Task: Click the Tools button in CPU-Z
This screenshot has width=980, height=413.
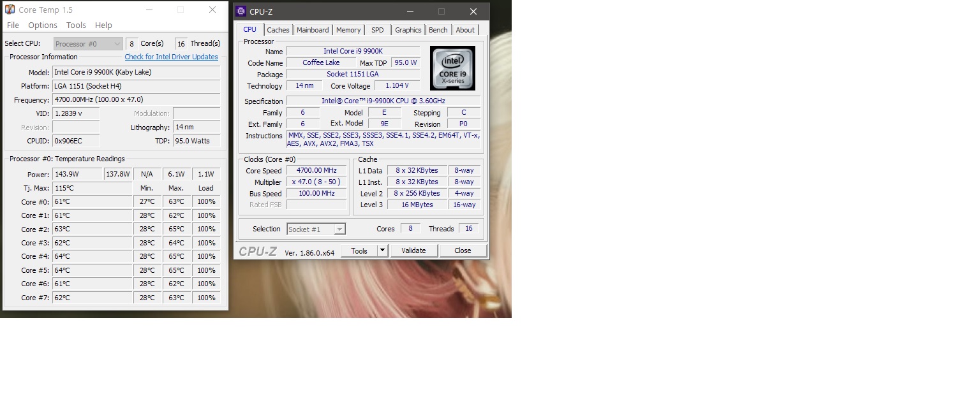Action: [x=359, y=250]
